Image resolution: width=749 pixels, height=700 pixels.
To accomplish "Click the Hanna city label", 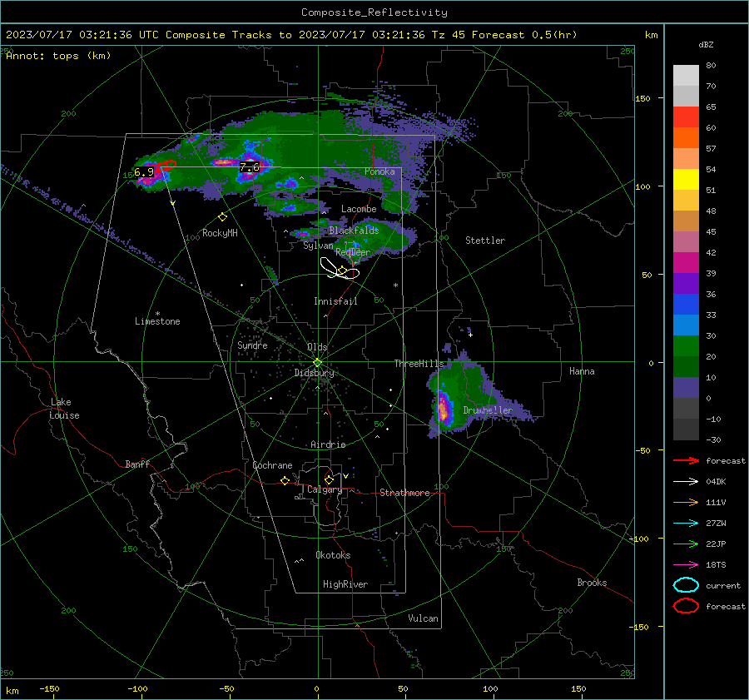I will pos(582,371).
